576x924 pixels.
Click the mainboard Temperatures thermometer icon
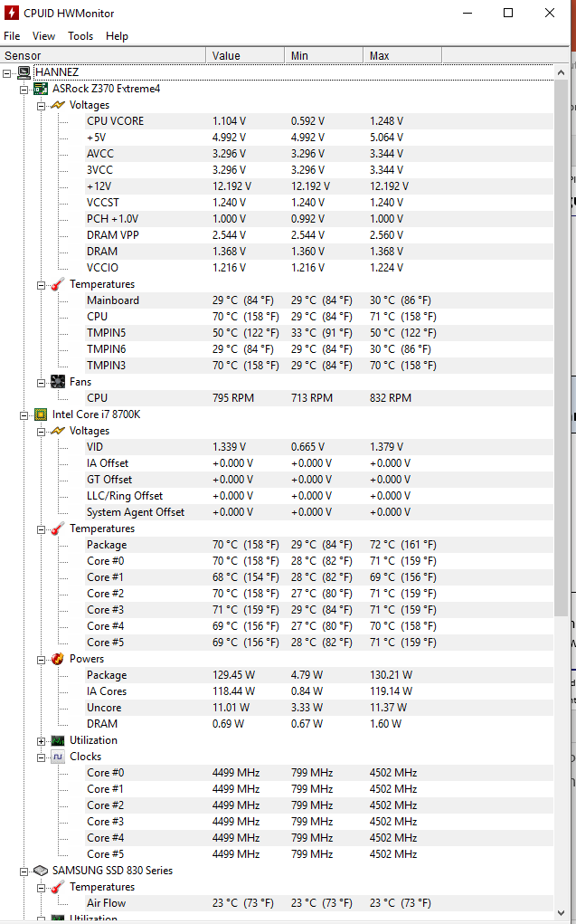(57, 284)
